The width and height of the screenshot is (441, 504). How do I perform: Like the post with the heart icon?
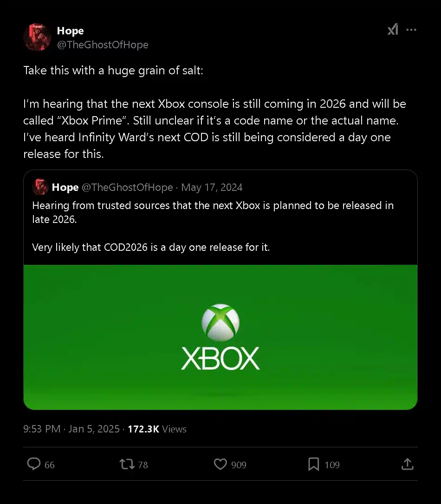click(220, 464)
